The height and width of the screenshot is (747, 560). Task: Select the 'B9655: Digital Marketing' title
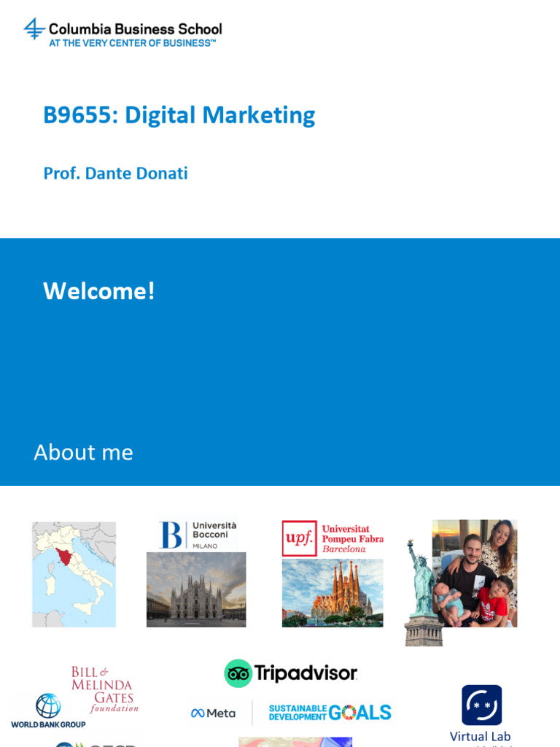179,115
